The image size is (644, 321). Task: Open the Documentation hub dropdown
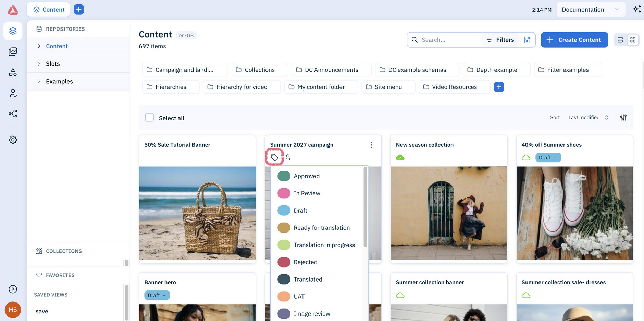pyautogui.click(x=591, y=10)
